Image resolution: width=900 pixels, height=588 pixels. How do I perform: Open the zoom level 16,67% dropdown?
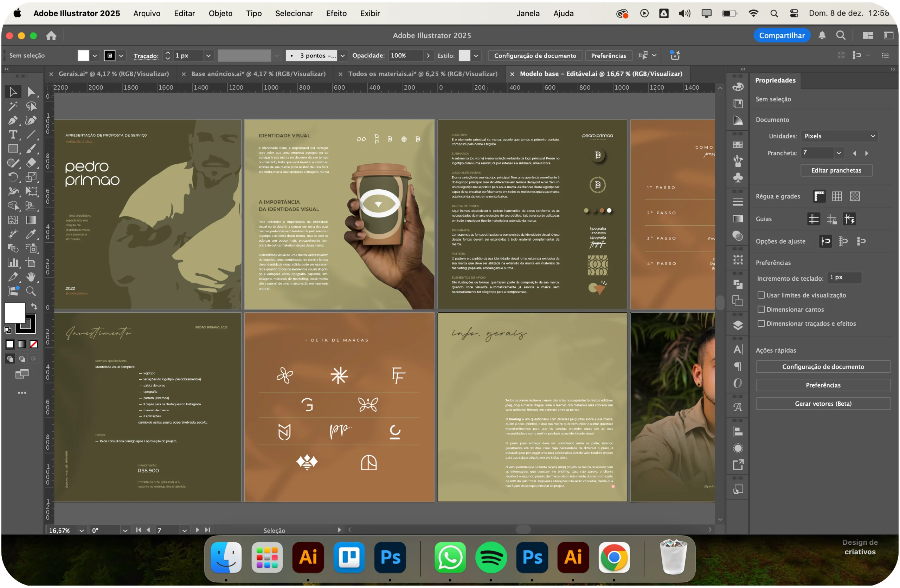[x=82, y=530]
